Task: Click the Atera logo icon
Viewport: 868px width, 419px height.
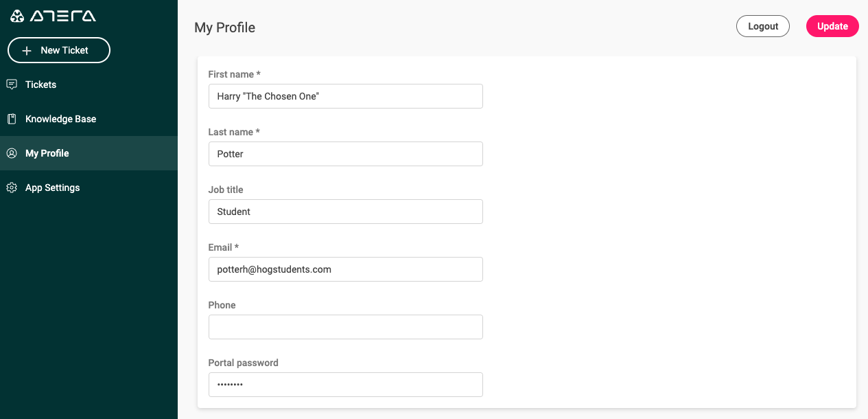Action: tap(17, 16)
